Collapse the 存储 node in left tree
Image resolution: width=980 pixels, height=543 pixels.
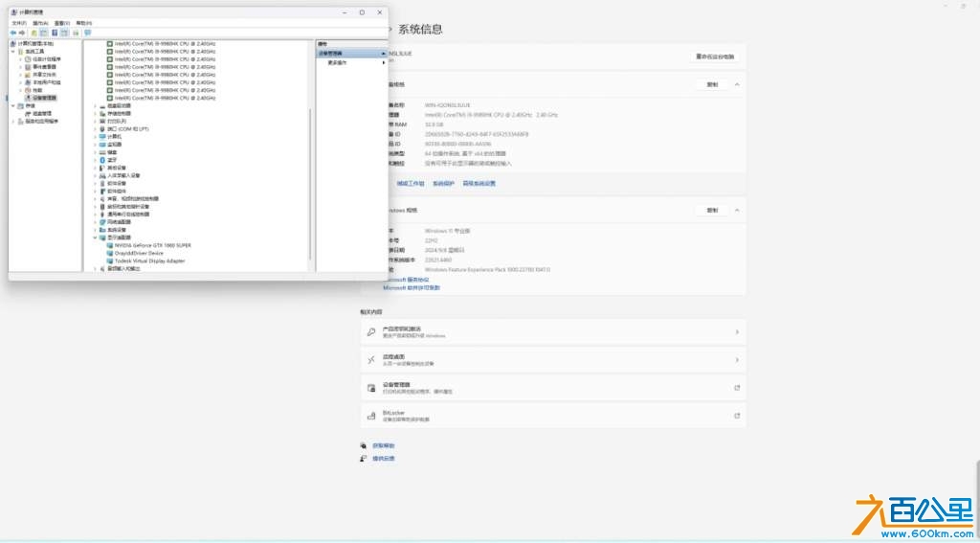(x=13, y=105)
